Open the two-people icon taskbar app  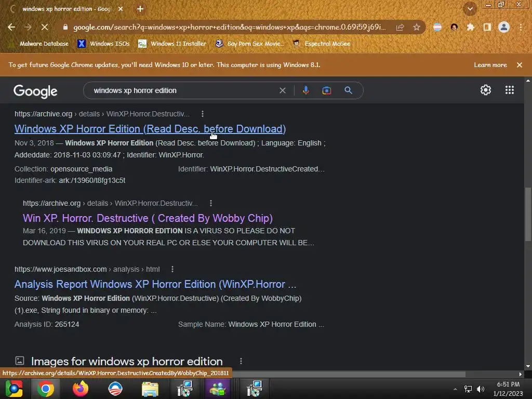tap(218, 389)
